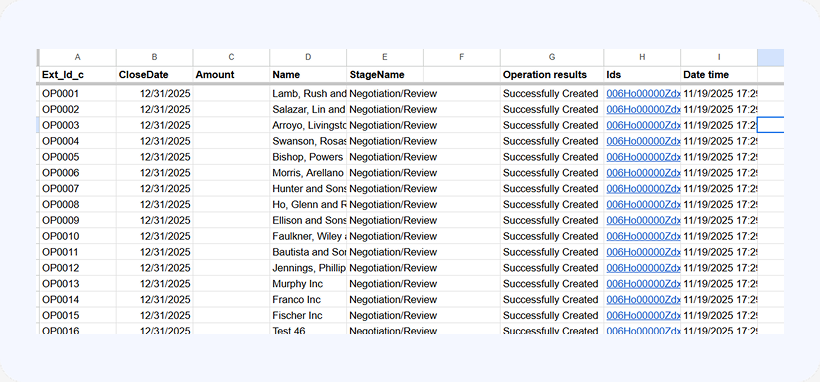The width and height of the screenshot is (820, 382).
Task: Select the Bishop, Powers name cell
Action: [x=308, y=157]
